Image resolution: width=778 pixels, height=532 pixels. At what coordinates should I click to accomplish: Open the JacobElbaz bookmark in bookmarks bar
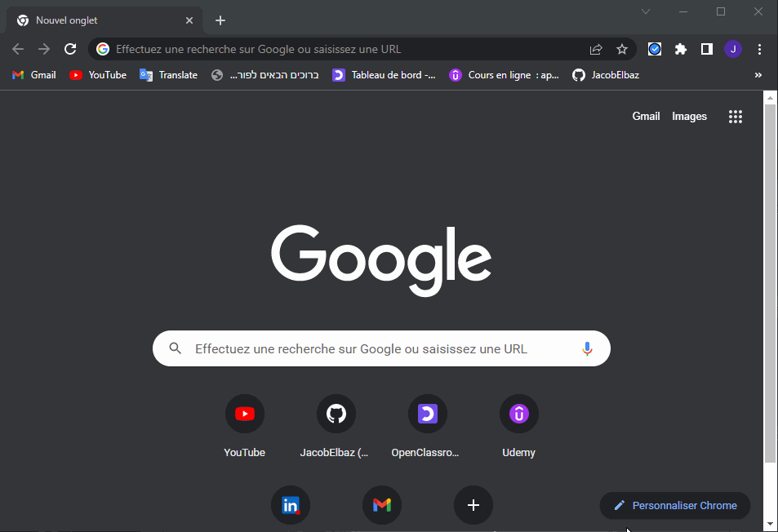[x=606, y=75]
